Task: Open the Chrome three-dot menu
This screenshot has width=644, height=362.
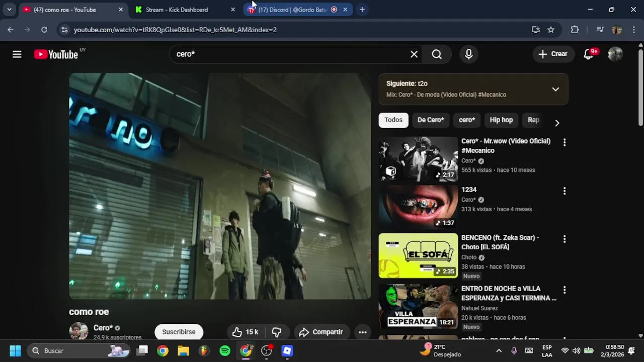Action: pyautogui.click(x=633, y=30)
